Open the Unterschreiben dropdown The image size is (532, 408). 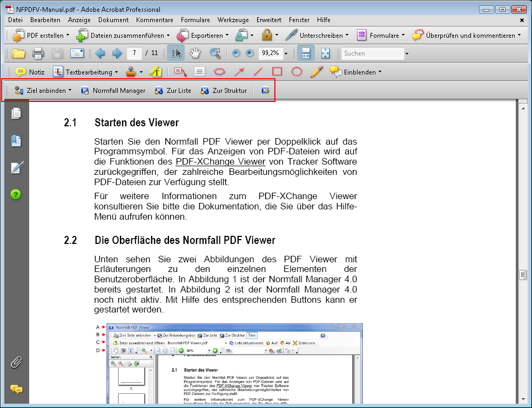(317, 35)
